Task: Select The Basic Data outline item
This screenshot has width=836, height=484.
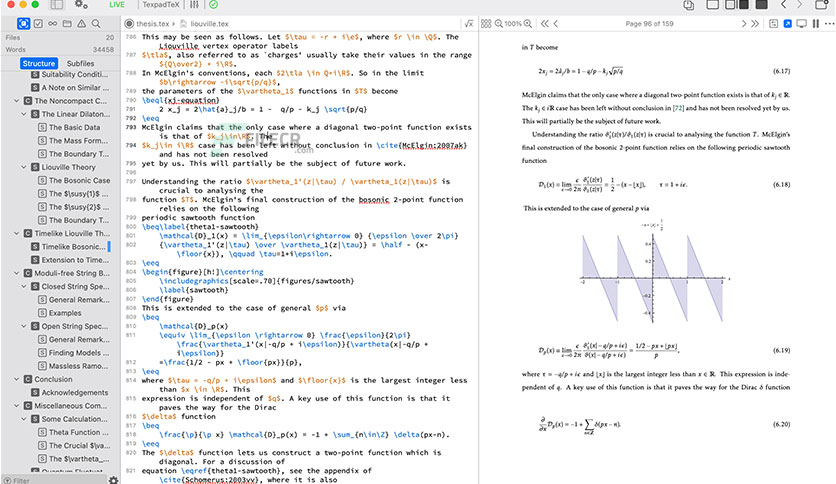Action: 74,127
